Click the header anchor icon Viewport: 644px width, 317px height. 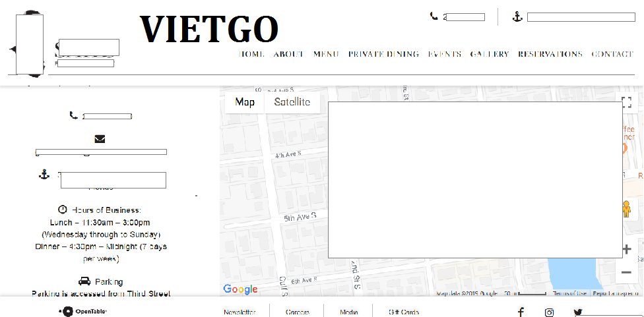coord(517,17)
